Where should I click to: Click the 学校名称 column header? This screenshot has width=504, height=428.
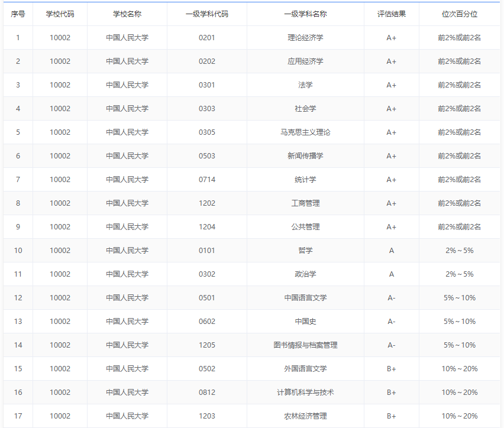[x=127, y=14]
